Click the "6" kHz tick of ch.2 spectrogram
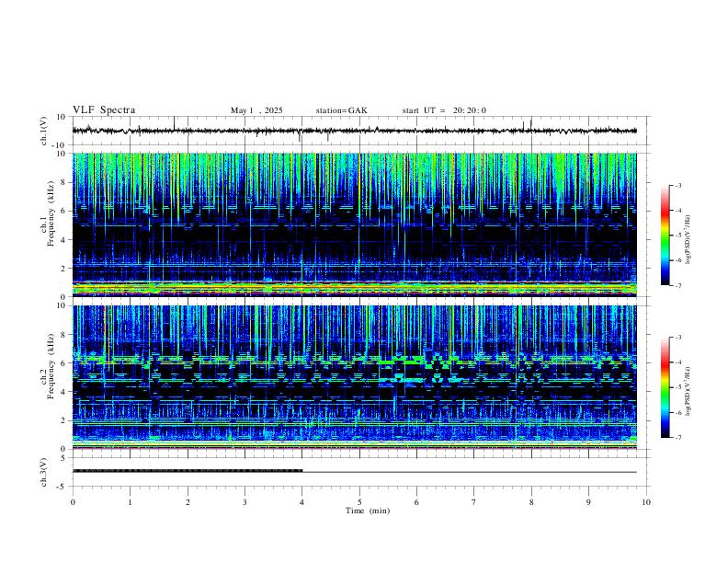The width and height of the screenshot is (728, 563). (x=64, y=362)
